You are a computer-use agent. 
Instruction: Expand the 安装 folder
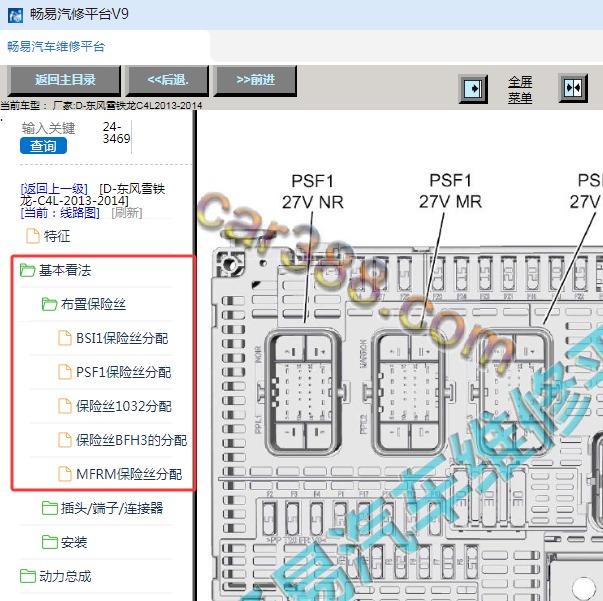point(74,542)
